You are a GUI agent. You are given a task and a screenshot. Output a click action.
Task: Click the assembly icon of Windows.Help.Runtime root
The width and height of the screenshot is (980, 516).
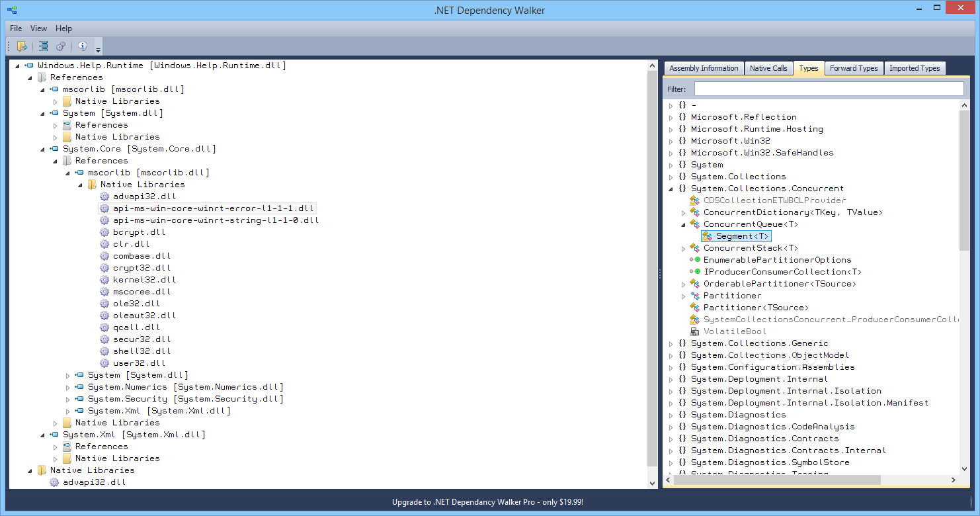28,65
